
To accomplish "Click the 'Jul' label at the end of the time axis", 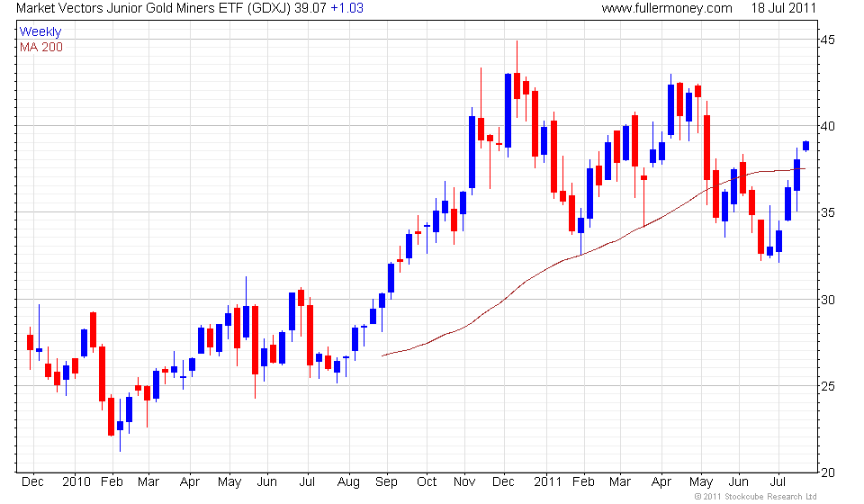I will point(778,482).
